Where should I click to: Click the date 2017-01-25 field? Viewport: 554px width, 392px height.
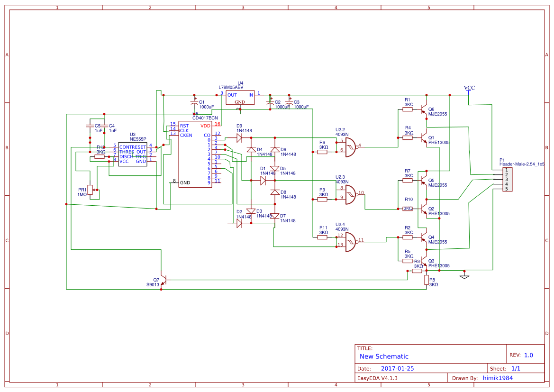398,368
